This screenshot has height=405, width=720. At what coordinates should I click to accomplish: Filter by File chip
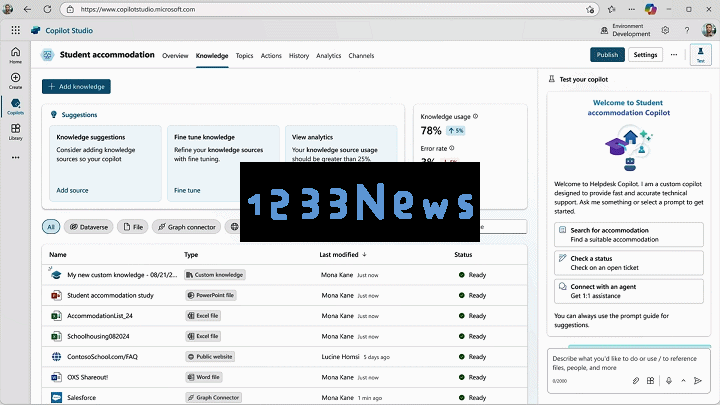point(133,227)
